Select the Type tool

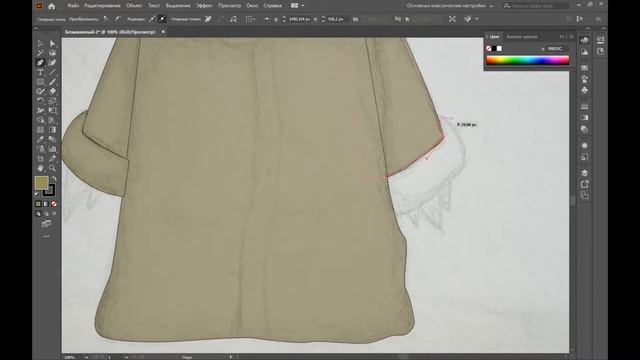[40, 72]
